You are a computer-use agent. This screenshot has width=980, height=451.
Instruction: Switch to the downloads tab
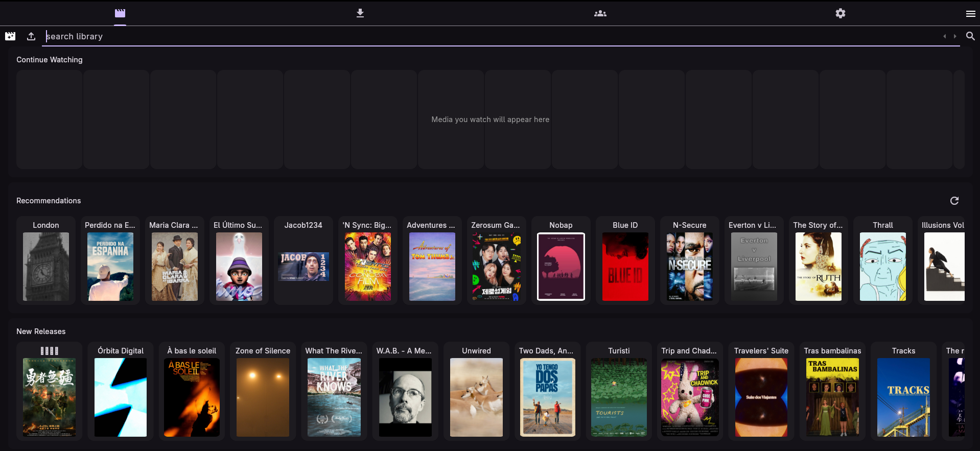click(x=360, y=13)
